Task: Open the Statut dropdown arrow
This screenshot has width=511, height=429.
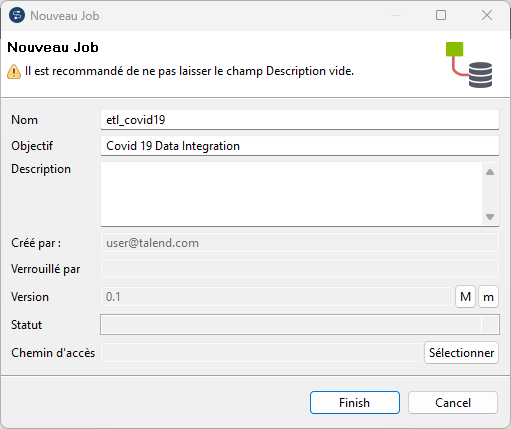Action: [x=490, y=324]
